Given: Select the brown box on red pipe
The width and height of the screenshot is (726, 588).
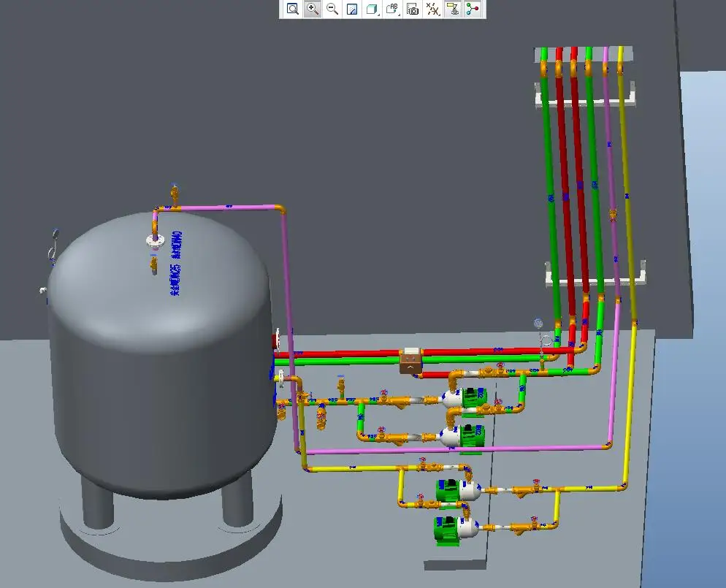Looking at the screenshot, I should pyautogui.click(x=411, y=361).
